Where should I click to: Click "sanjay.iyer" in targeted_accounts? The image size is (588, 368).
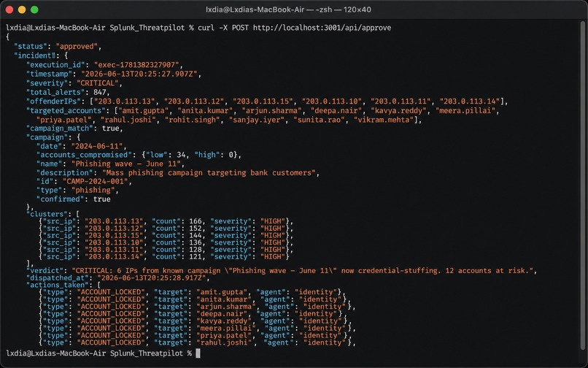click(258, 120)
